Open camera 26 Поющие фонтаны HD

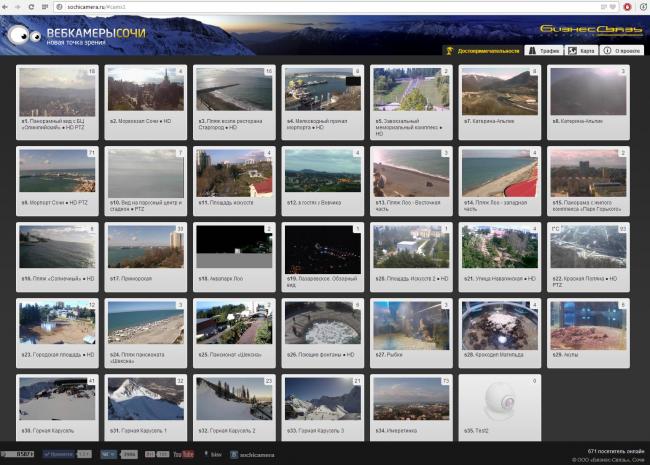coord(323,333)
